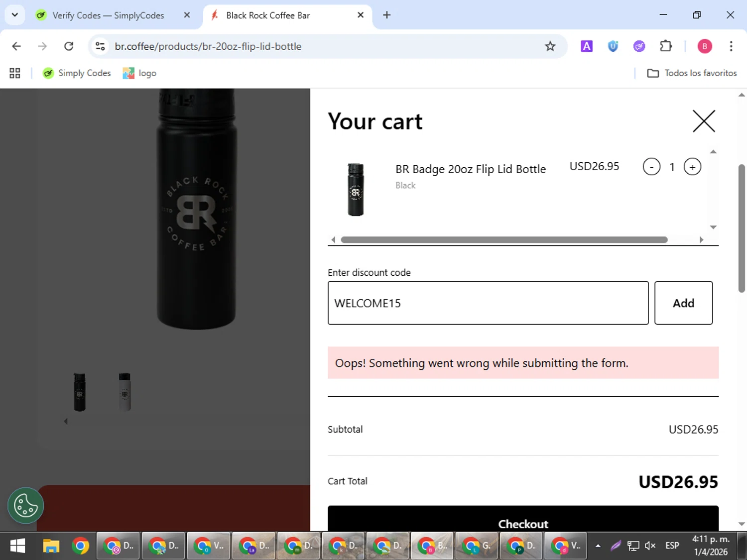Open the Extensions puzzle menu
The width and height of the screenshot is (747, 560).
(x=666, y=46)
